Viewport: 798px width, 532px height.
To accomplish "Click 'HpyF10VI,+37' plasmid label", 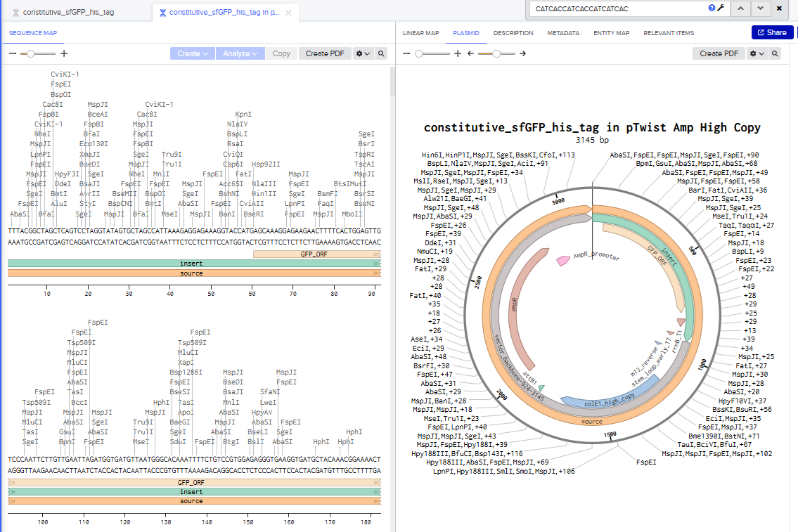I will [742, 401].
